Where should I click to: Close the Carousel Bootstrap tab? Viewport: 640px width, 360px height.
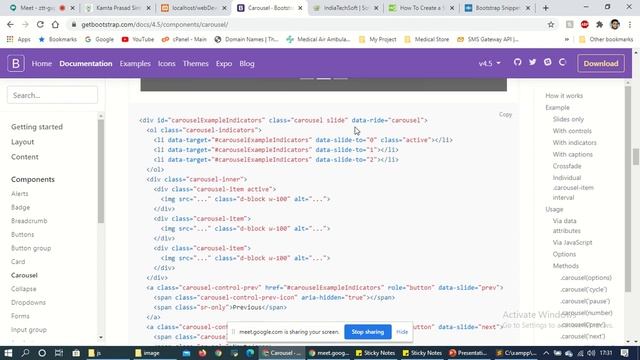300,8
